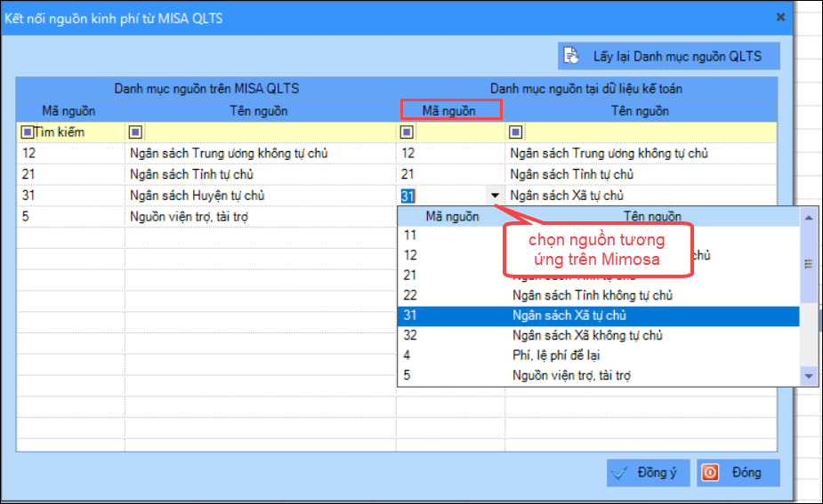Click QLTS name Nguồn viện trợ, tài trợ
Viewport: 823px width, 504px height.
point(189,217)
